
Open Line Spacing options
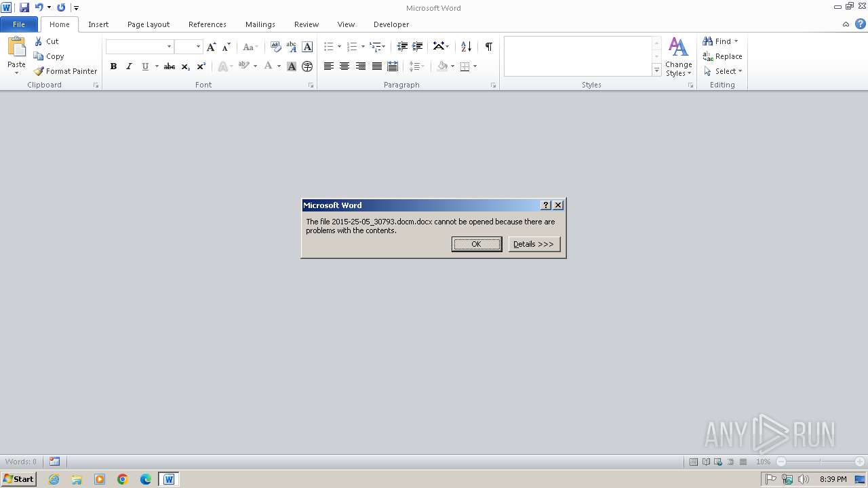416,66
